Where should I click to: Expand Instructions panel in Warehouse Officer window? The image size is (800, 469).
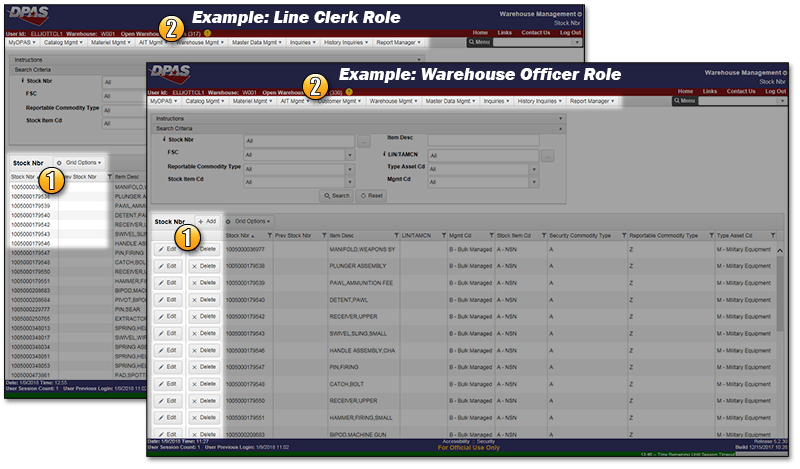coord(560,118)
